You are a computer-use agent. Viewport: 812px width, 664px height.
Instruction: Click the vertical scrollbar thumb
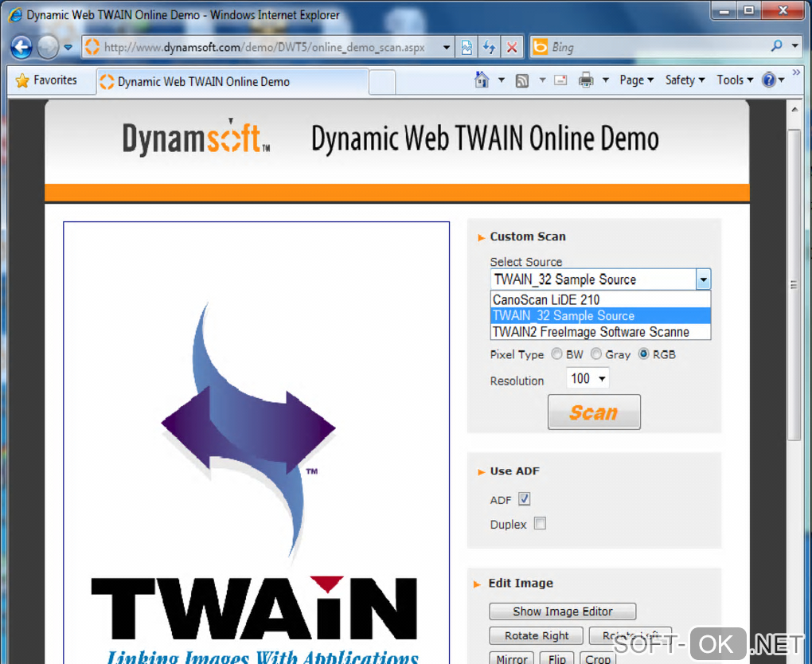point(794,284)
